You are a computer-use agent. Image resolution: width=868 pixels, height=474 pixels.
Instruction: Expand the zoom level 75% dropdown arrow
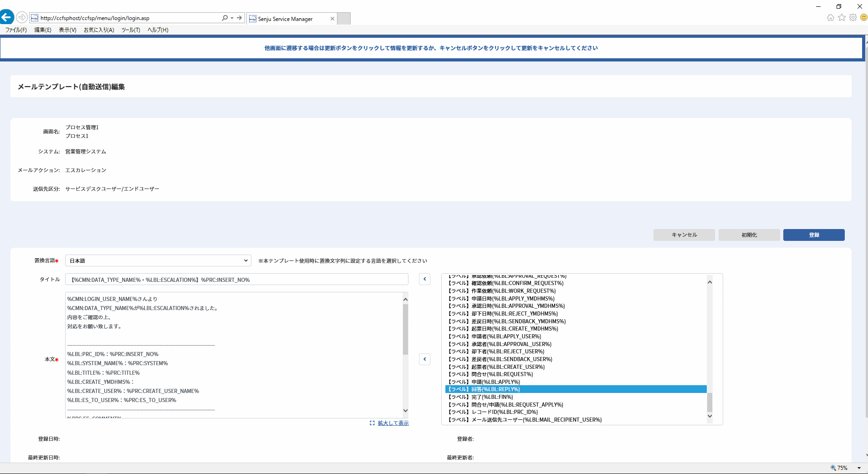click(x=859, y=468)
